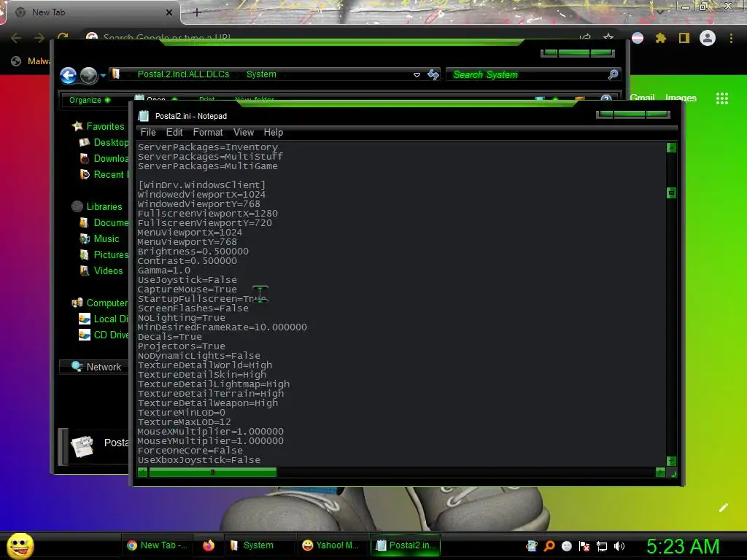Image resolution: width=747 pixels, height=560 pixels.
Task: Click the Gamma=1.0 line
Action: click(164, 271)
